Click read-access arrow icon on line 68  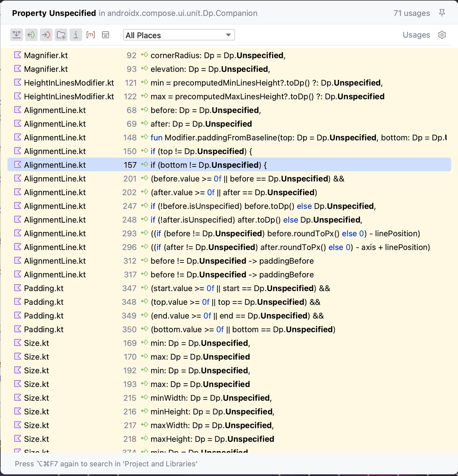[144, 110]
